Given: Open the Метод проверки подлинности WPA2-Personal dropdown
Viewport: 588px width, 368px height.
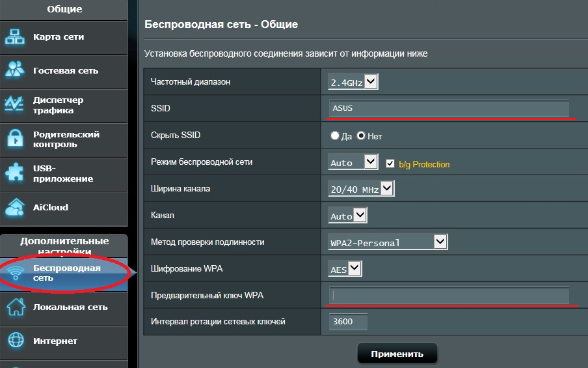Looking at the screenshot, I should point(388,242).
